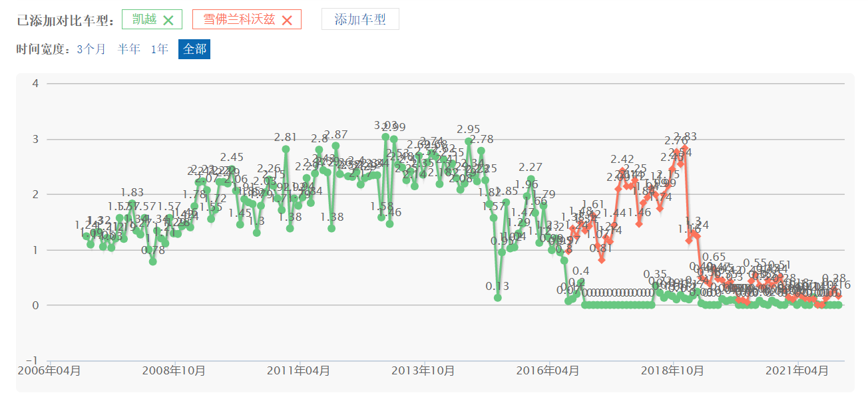Image resolution: width=868 pixels, height=401 pixels.
Task: Click the green 0.78 data point
Action: point(153,261)
